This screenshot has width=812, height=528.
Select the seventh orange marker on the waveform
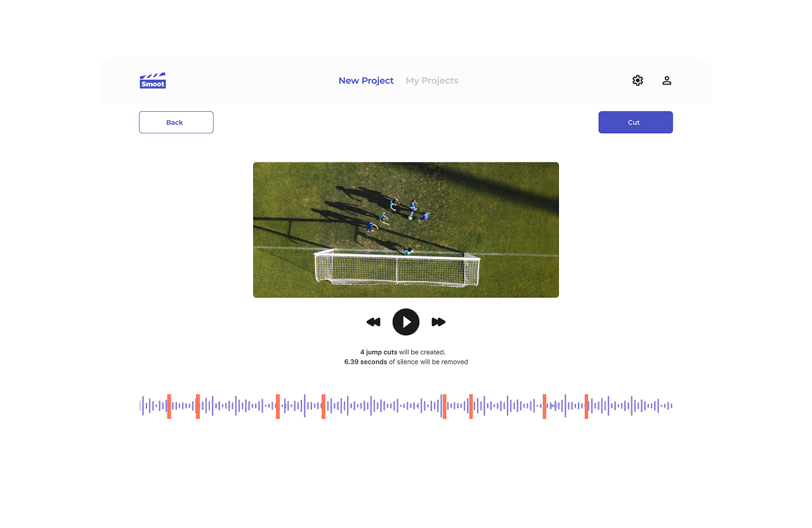point(544,406)
